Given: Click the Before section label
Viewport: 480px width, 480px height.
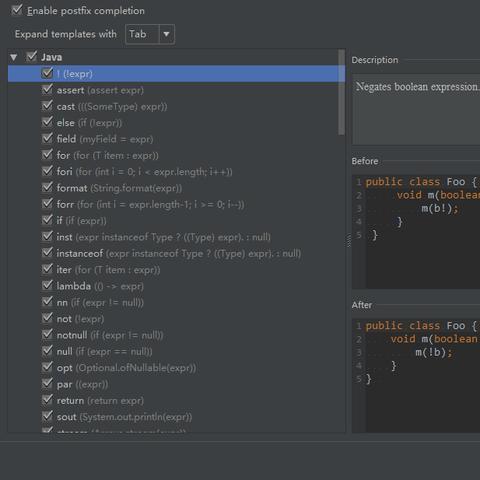Looking at the screenshot, I should 365,161.
